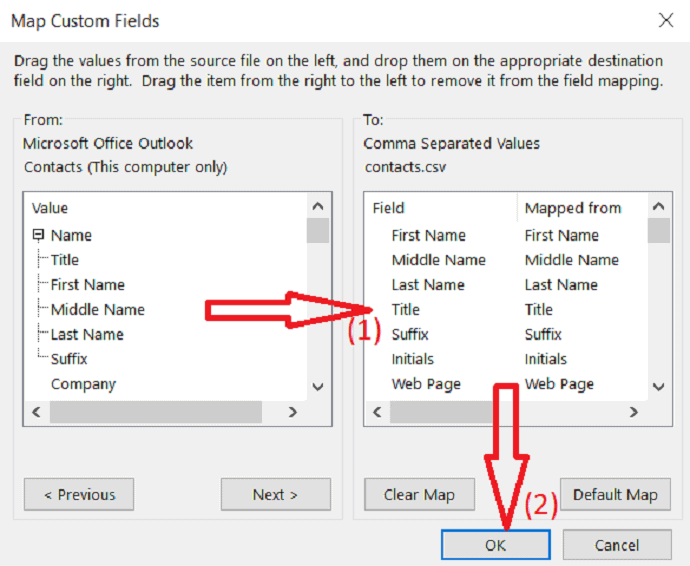The image size is (690, 566).
Task: Click the Field column header
Action: 389,208
